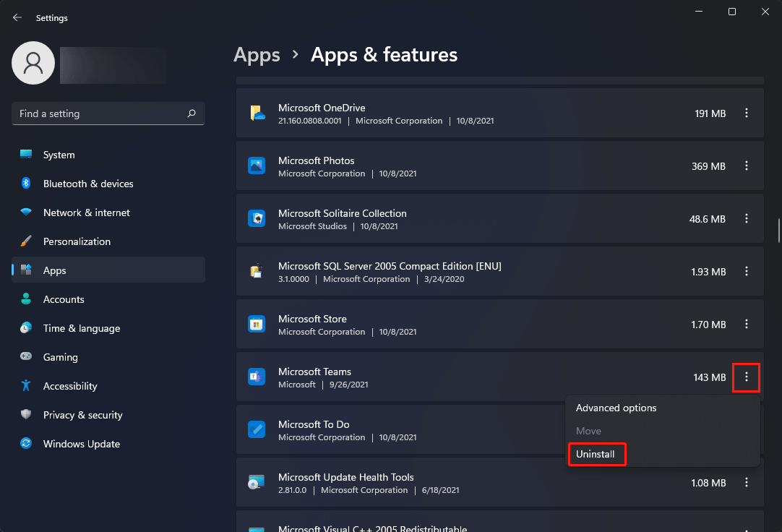Click the SQL Server Compact Edition icon
Image resolution: width=782 pixels, height=532 pixels.
pyautogui.click(x=257, y=271)
